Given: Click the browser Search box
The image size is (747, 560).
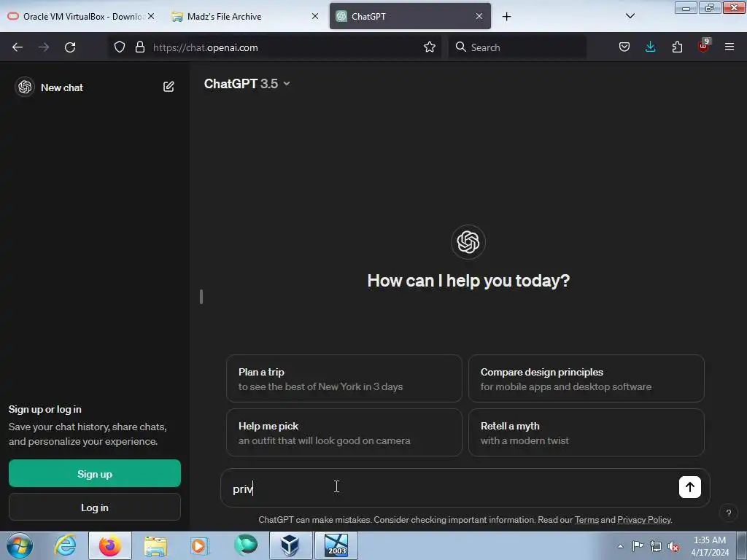Looking at the screenshot, I should coord(517,47).
